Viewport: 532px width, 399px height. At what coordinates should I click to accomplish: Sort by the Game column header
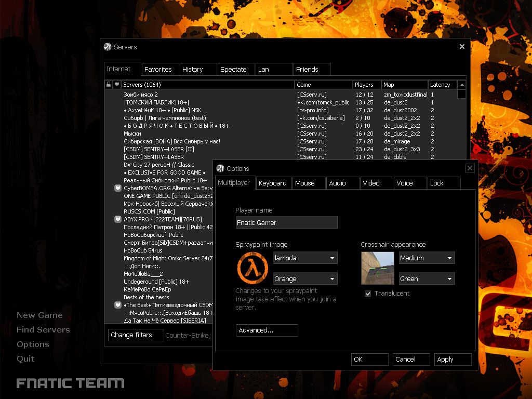coord(324,85)
